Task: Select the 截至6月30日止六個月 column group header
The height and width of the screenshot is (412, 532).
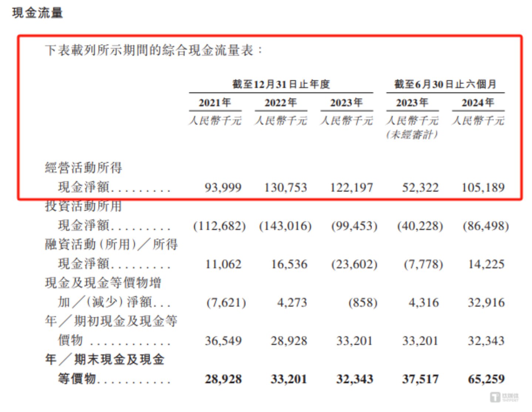Action: (445, 84)
